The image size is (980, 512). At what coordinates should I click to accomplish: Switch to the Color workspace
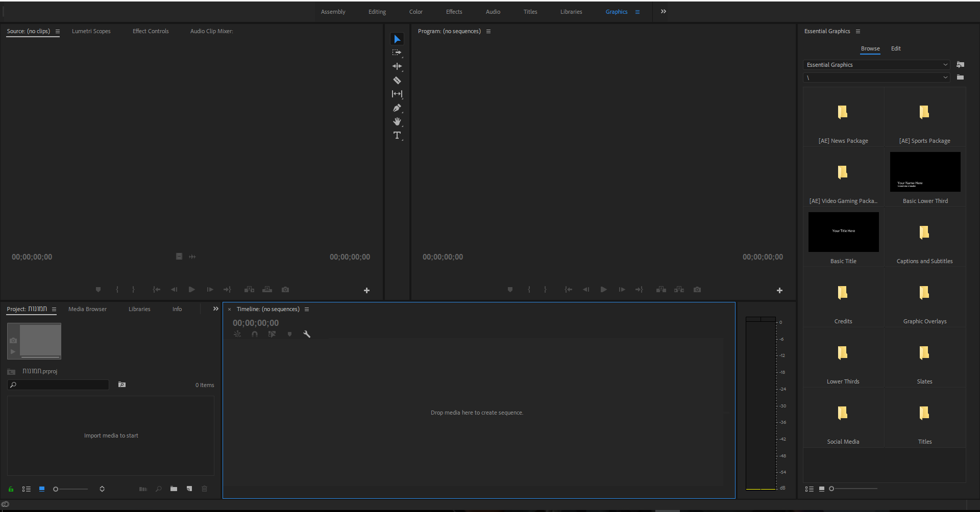[416, 12]
